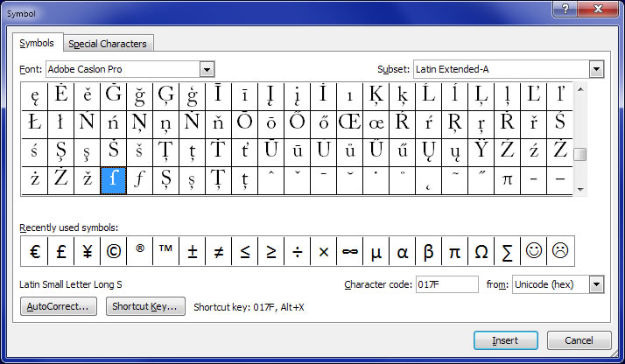Switch to the Special Characters tab
Screen dimensions: 625x364
click(x=108, y=44)
